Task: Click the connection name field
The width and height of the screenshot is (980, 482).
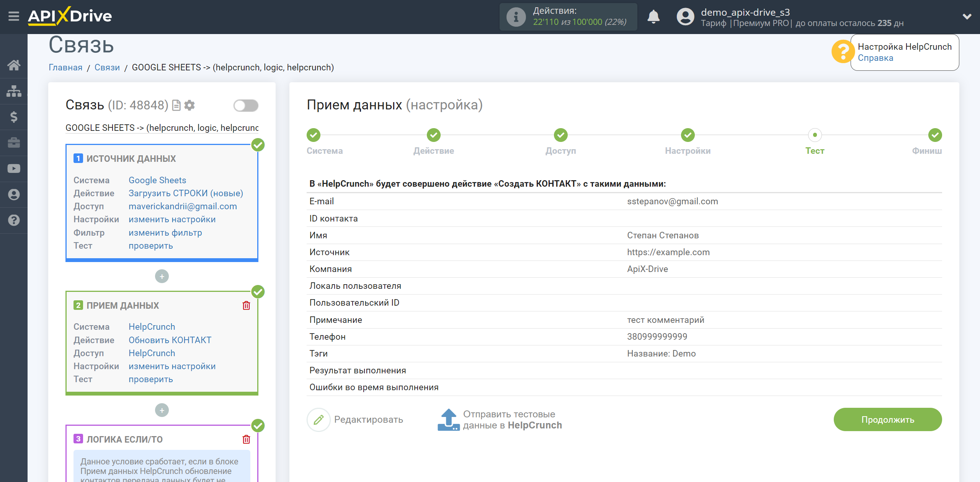Action: (x=162, y=128)
